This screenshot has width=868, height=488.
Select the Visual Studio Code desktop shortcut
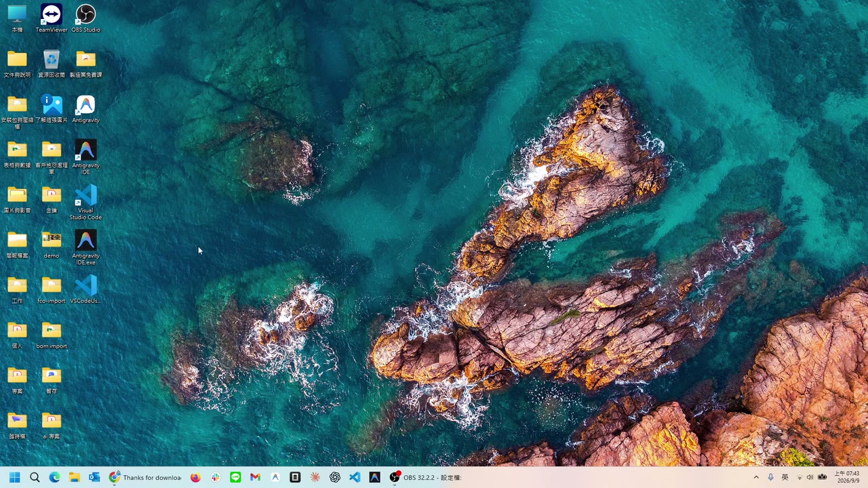tap(85, 202)
